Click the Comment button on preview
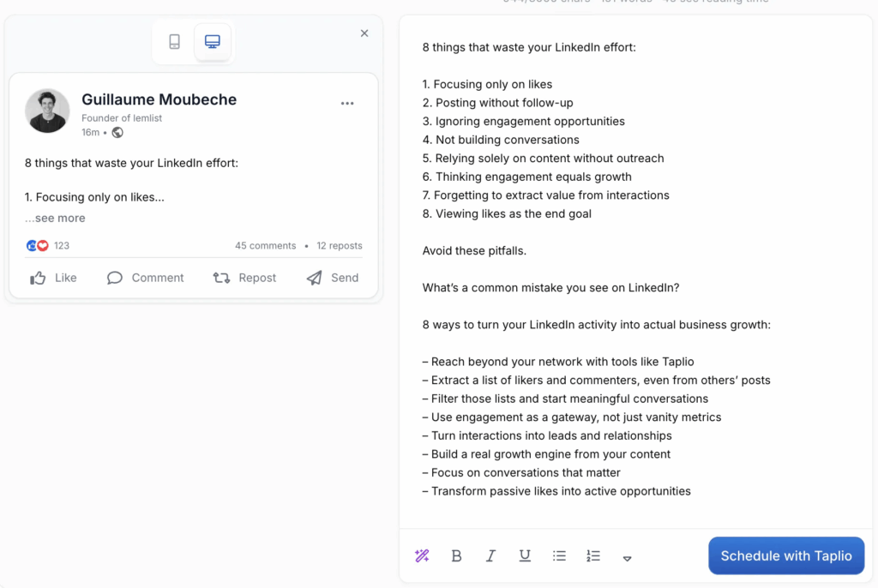 click(145, 278)
